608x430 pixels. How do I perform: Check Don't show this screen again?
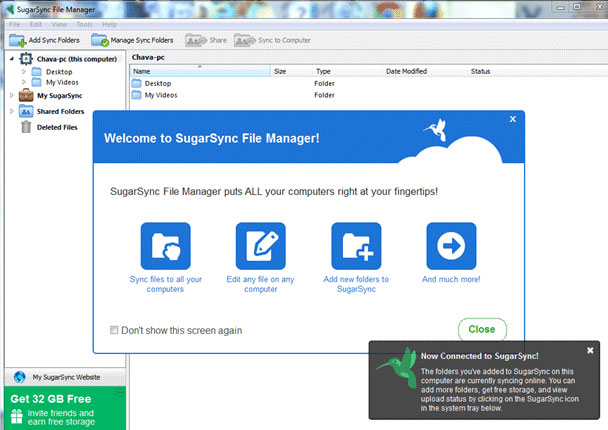[114, 330]
